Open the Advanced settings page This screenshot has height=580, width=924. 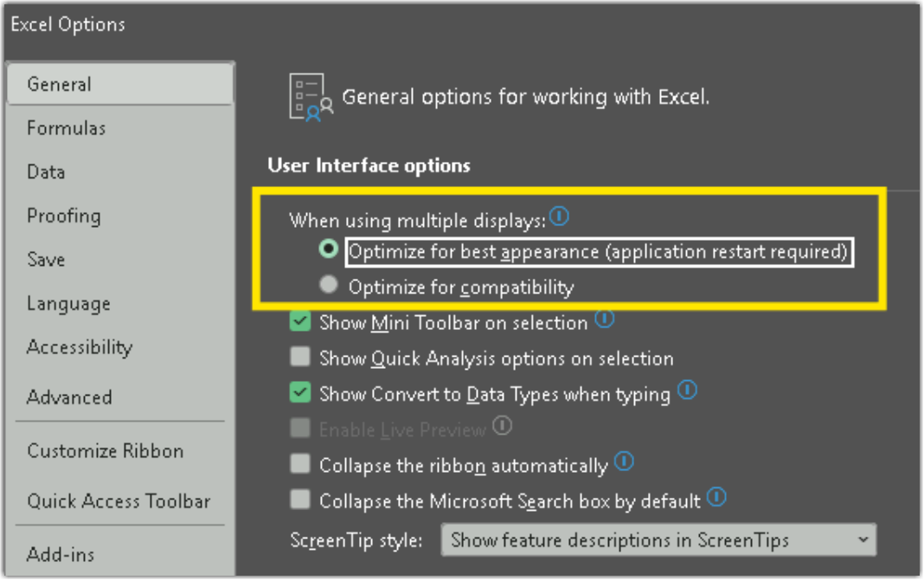pyautogui.click(x=69, y=397)
